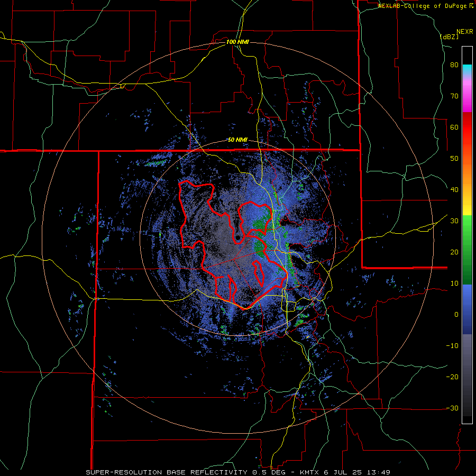Image resolution: width=476 pixels, height=476 pixels.
Task: Click the "NEXR" label above the scale
Action: pyautogui.click(x=464, y=32)
